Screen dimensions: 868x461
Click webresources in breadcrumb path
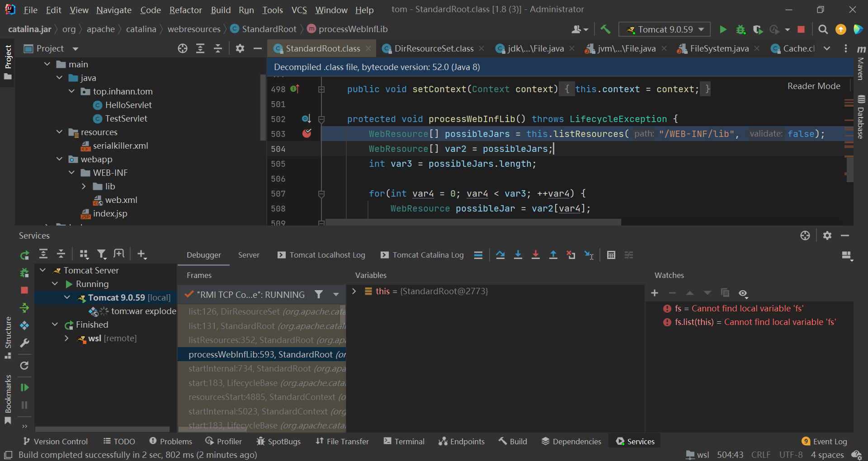pos(194,29)
